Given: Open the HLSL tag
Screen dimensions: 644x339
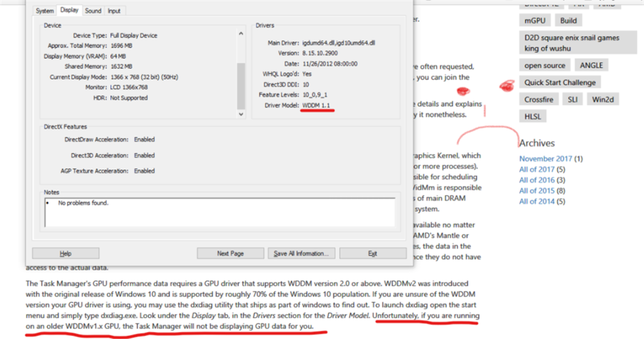Looking at the screenshot, I should [x=532, y=116].
